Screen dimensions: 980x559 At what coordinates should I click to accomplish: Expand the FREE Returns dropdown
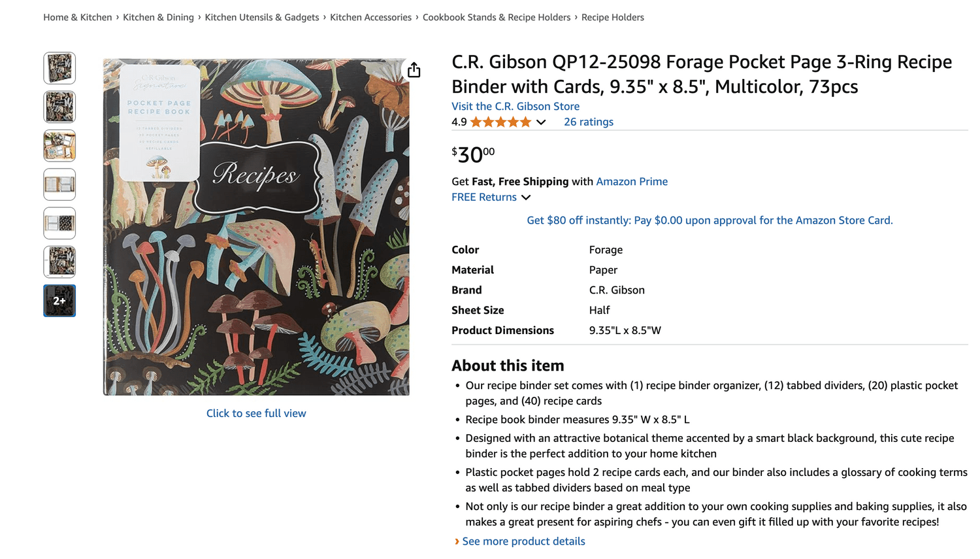coord(526,197)
